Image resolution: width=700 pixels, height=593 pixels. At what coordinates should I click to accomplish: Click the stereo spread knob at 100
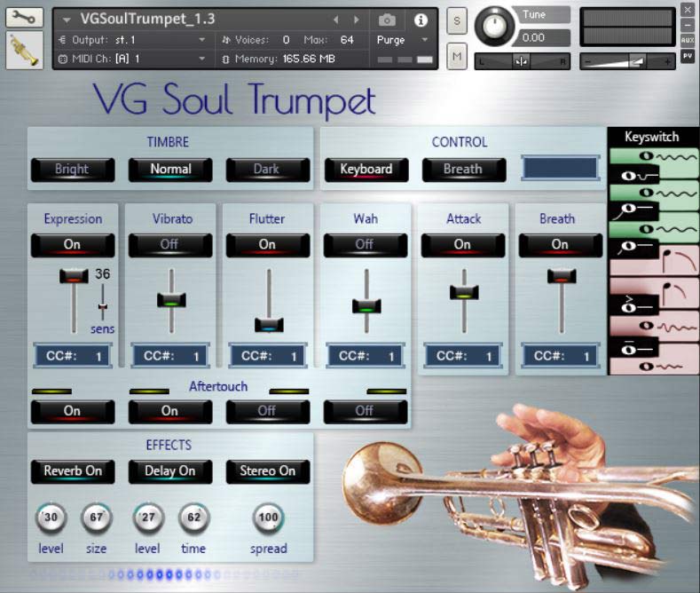point(268,518)
